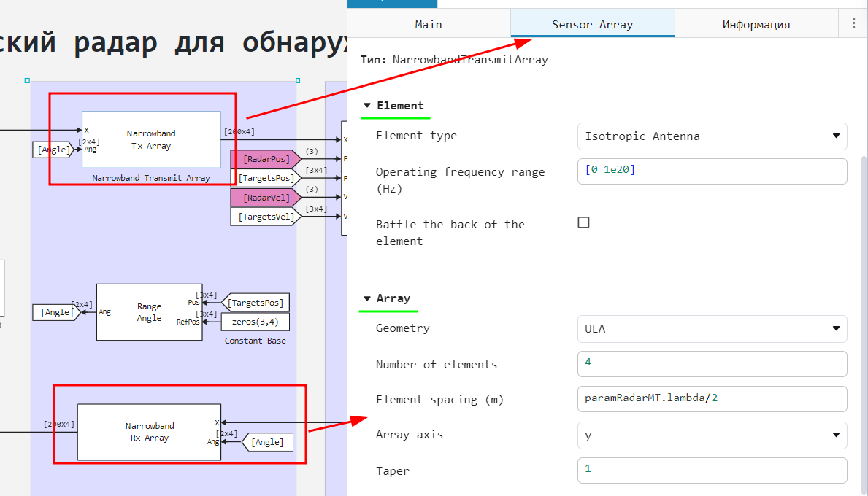Screen dimensions: 868x496
Task: Click the Operating frequency range field
Action: click(x=712, y=171)
